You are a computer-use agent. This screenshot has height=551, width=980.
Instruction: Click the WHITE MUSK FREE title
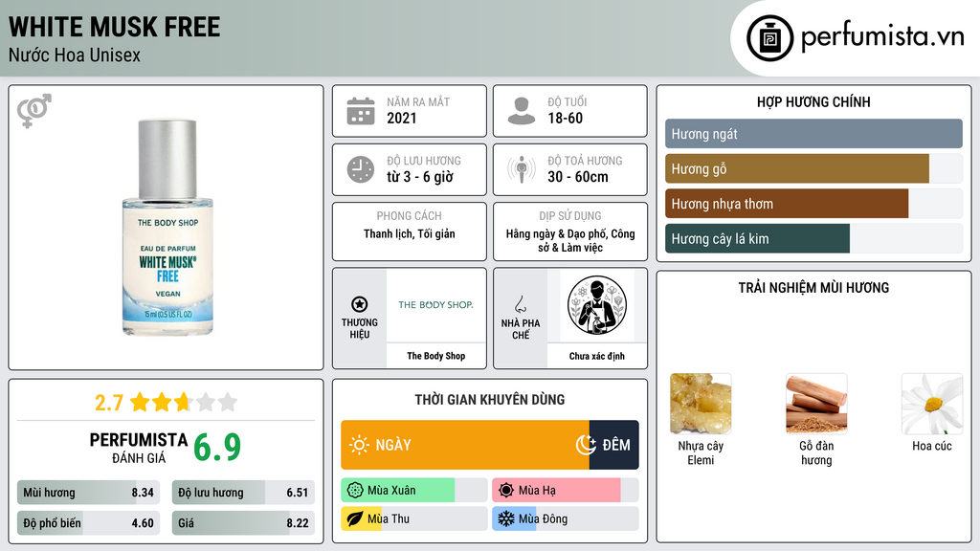(x=115, y=27)
